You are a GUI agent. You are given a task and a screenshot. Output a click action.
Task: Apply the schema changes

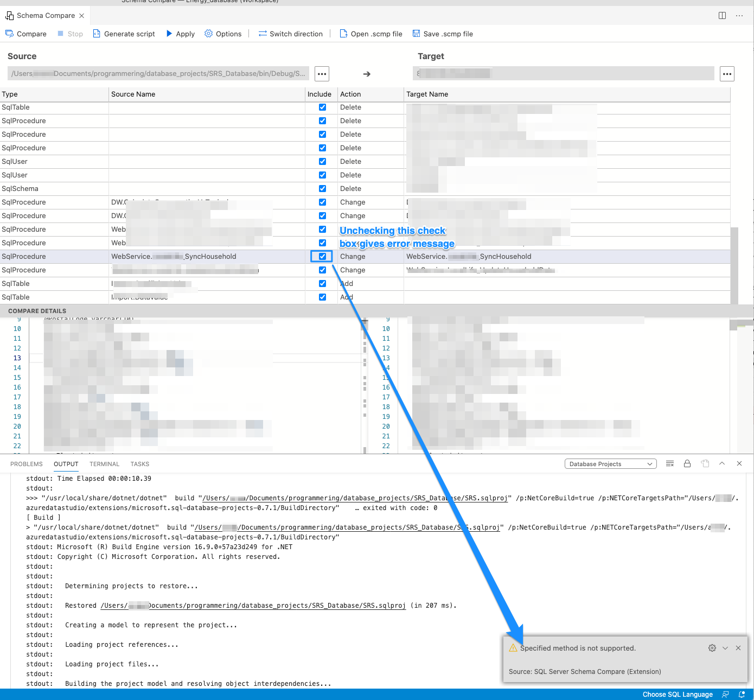point(180,34)
